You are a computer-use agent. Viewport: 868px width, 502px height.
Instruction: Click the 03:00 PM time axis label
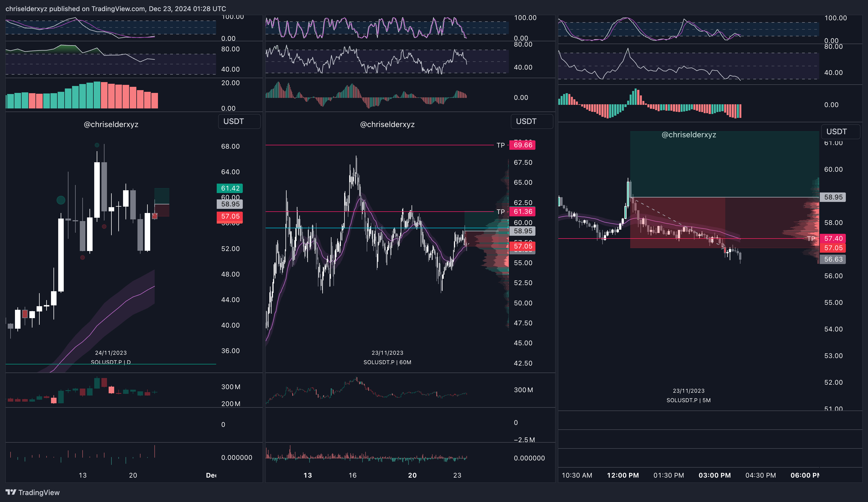(x=714, y=475)
